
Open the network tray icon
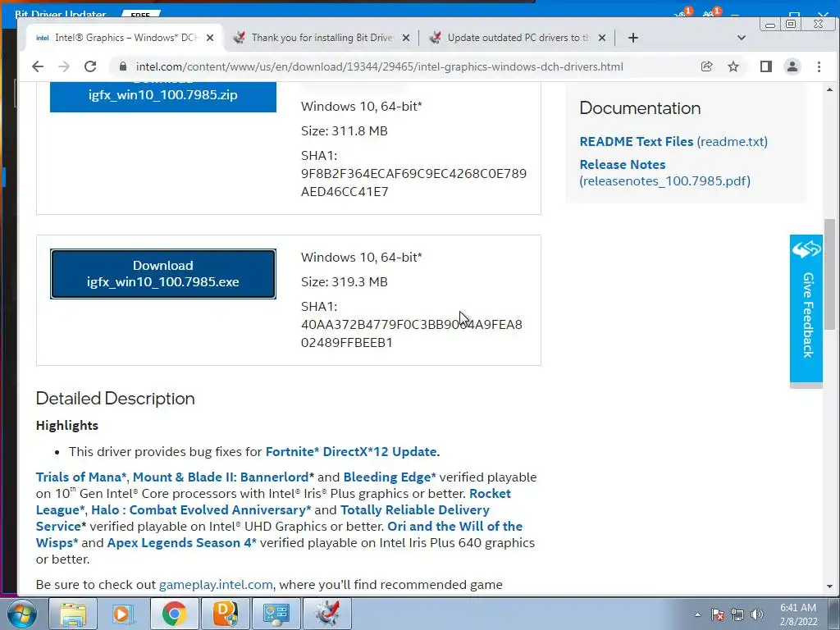737,614
